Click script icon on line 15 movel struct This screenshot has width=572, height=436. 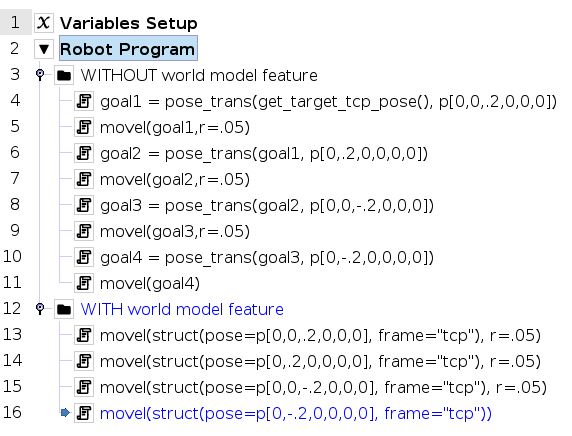click(x=84, y=387)
